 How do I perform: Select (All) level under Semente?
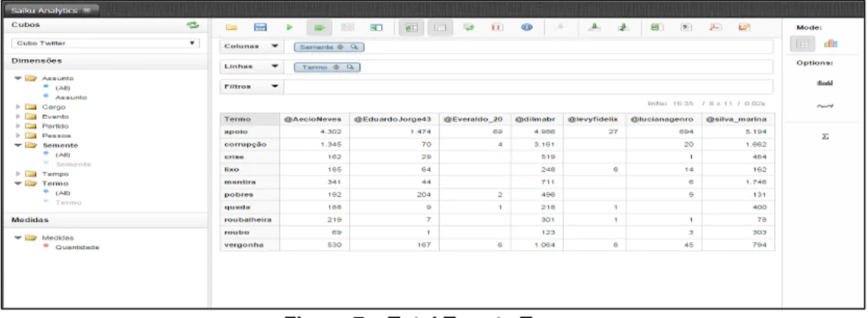point(62,154)
